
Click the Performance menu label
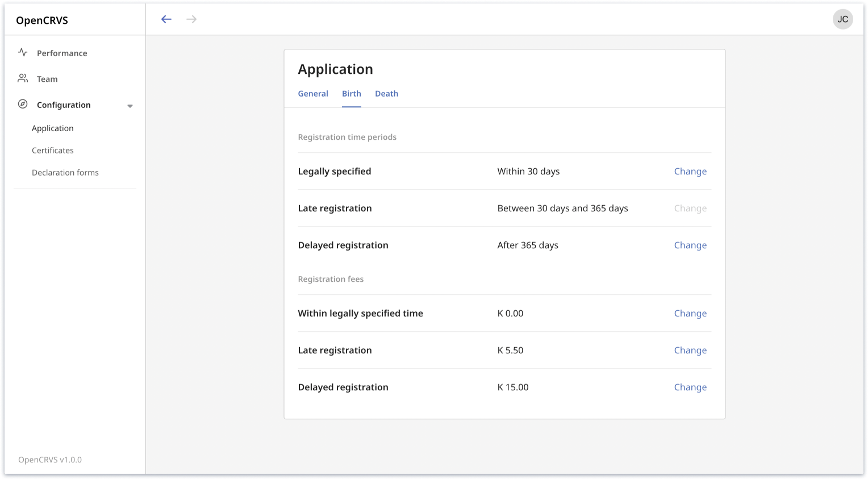tap(62, 53)
